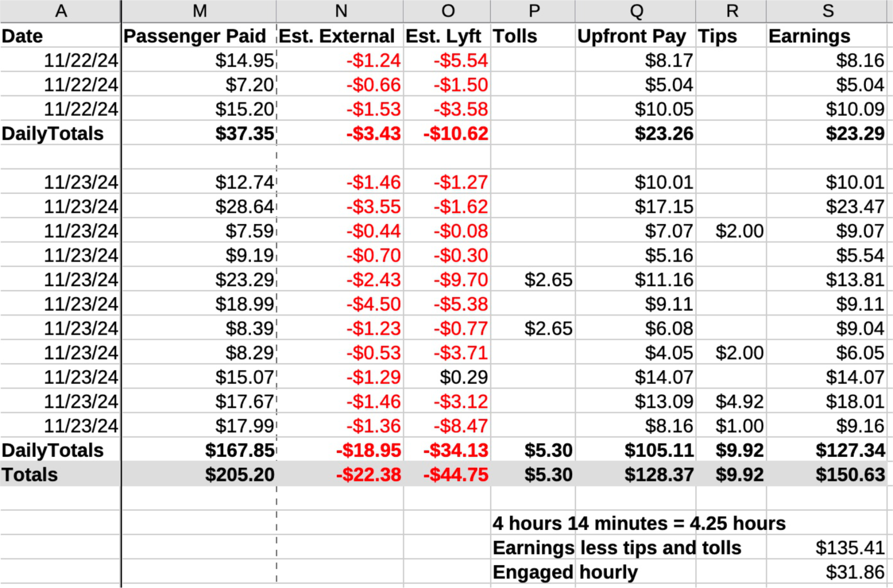The width and height of the screenshot is (893, 588).
Task: Select column S header
Action: pos(827,11)
